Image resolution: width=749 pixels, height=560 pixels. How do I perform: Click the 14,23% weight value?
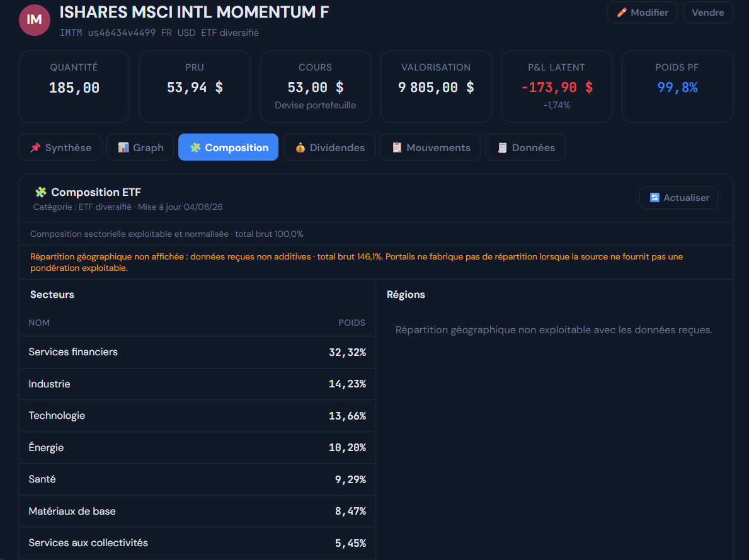click(x=347, y=384)
